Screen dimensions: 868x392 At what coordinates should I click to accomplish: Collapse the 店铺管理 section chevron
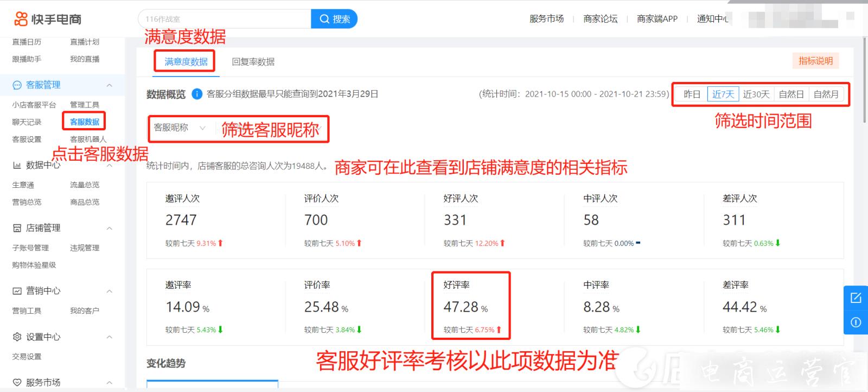click(110, 228)
